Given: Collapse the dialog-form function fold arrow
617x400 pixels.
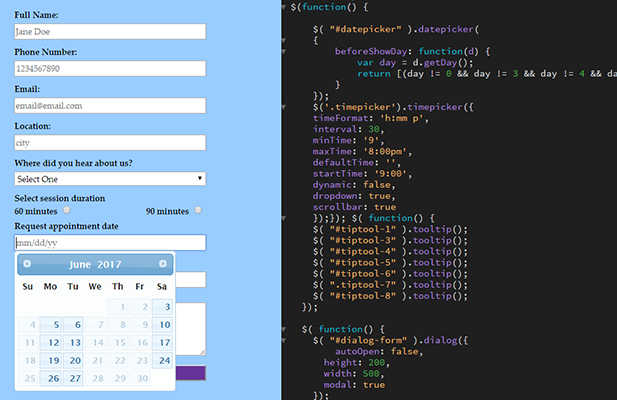Looking at the screenshot, I should [284, 329].
